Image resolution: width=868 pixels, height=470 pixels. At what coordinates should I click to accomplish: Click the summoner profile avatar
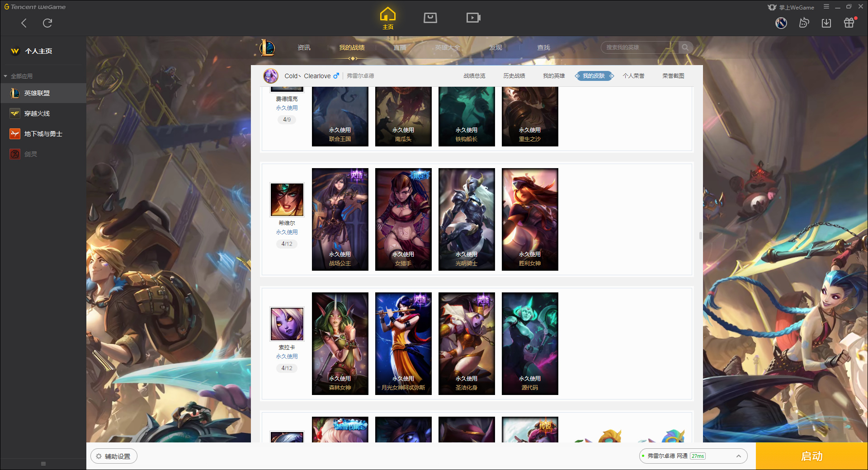click(x=271, y=76)
